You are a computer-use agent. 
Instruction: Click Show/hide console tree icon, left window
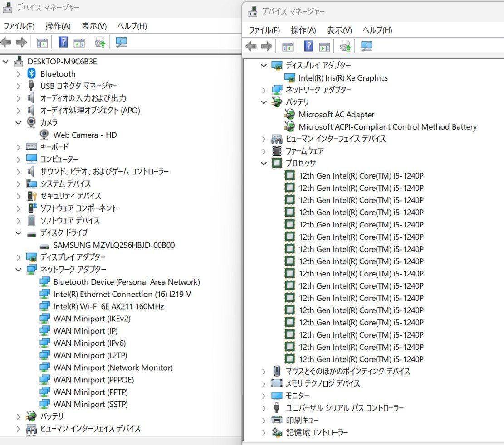click(42, 43)
